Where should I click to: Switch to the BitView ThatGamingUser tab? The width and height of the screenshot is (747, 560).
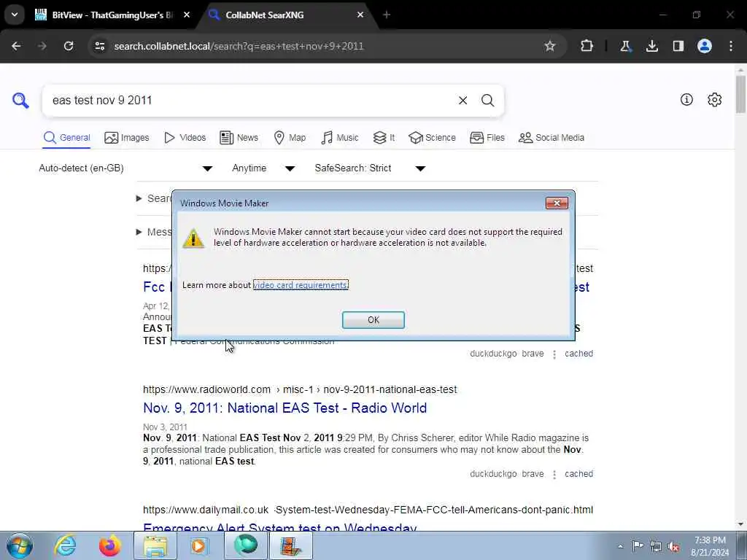pos(112,15)
